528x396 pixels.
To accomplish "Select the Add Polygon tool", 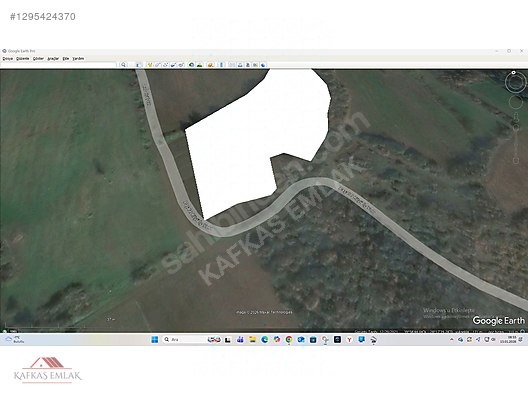I will click(x=157, y=65).
